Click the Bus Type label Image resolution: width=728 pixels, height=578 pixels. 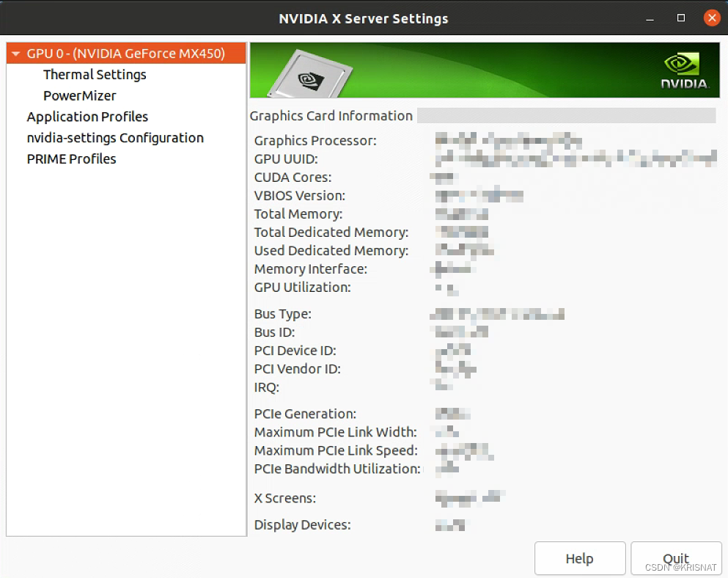coord(283,314)
